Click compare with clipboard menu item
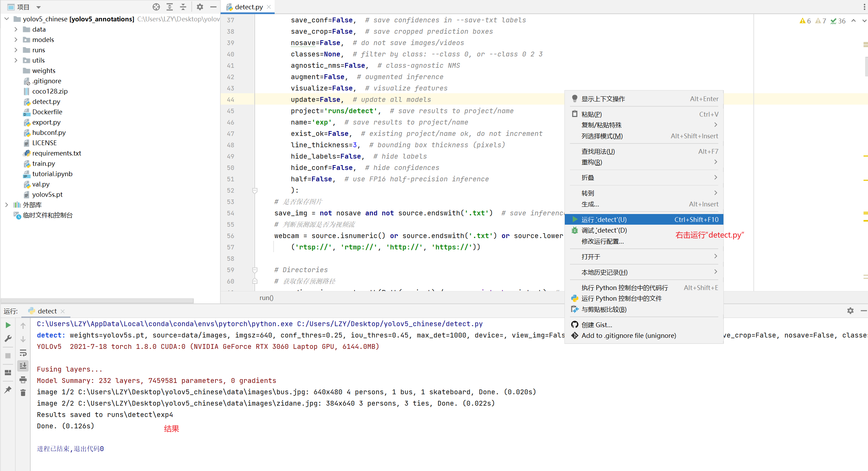Image resolution: width=868 pixels, height=471 pixels. coord(644,309)
